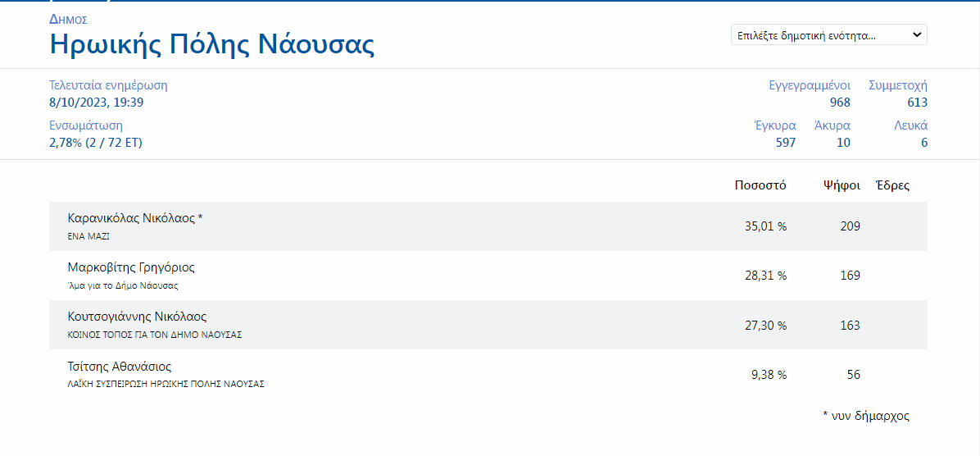980x456 pixels.
Task: Click the 'ΕΝΑ ΜΑΖΙ' party label
Action: tap(88, 236)
